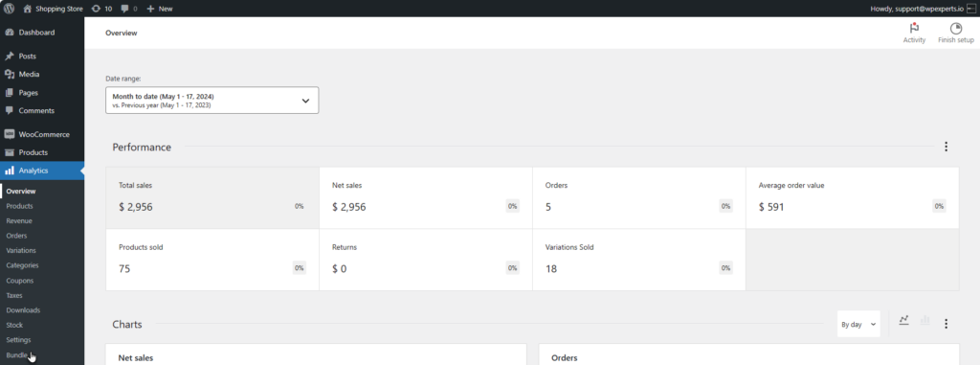Click the Posts pushpin icon

click(10, 57)
